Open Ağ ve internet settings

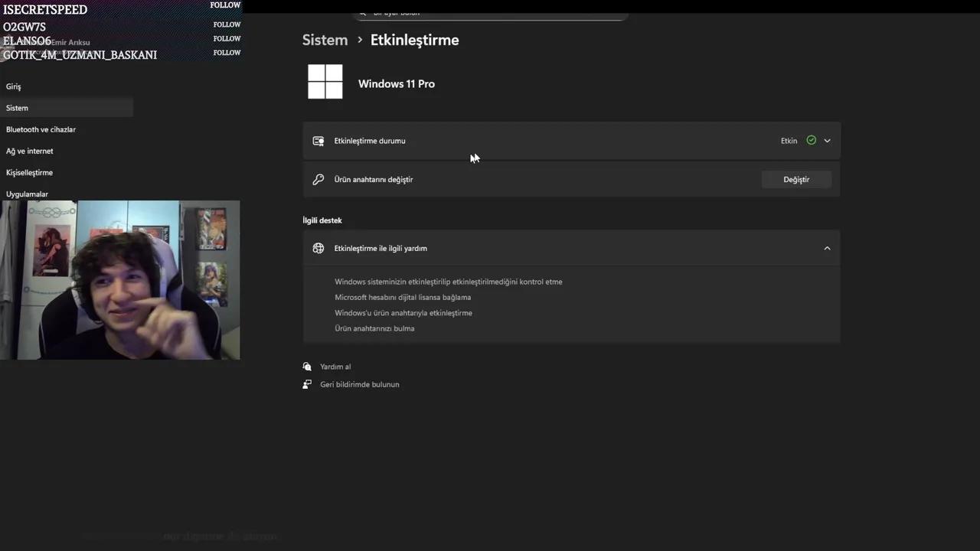click(30, 151)
